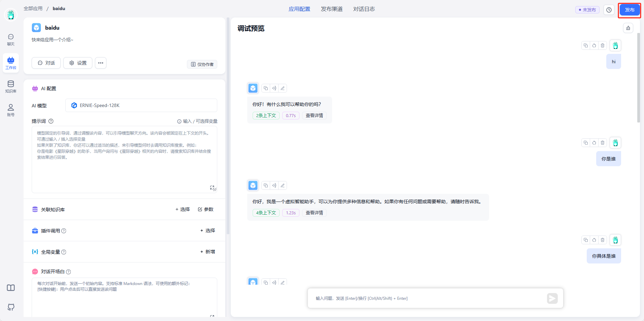Click the help icon next to 插件调用
This screenshot has width=644, height=321.
pos(64,231)
